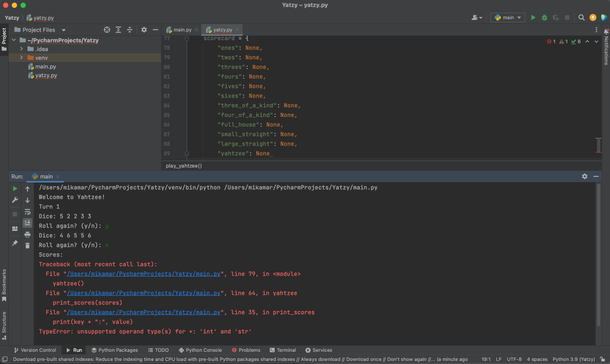Screen dimensions: 610x364
Task: Click the print icon in Run panel
Action: pos(27,234)
